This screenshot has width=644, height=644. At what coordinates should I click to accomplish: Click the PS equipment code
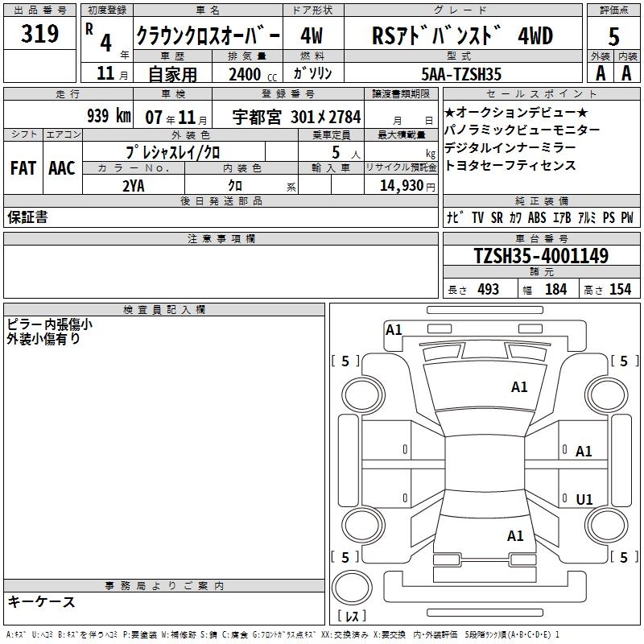tap(609, 217)
